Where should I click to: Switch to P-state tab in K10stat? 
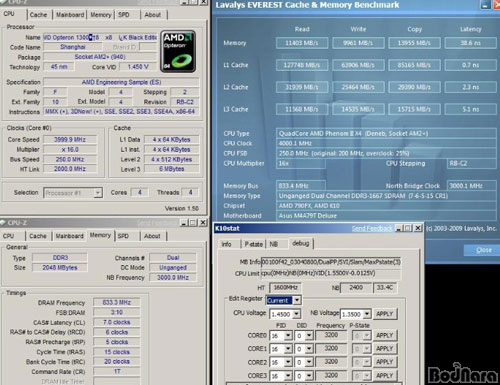coord(254,244)
